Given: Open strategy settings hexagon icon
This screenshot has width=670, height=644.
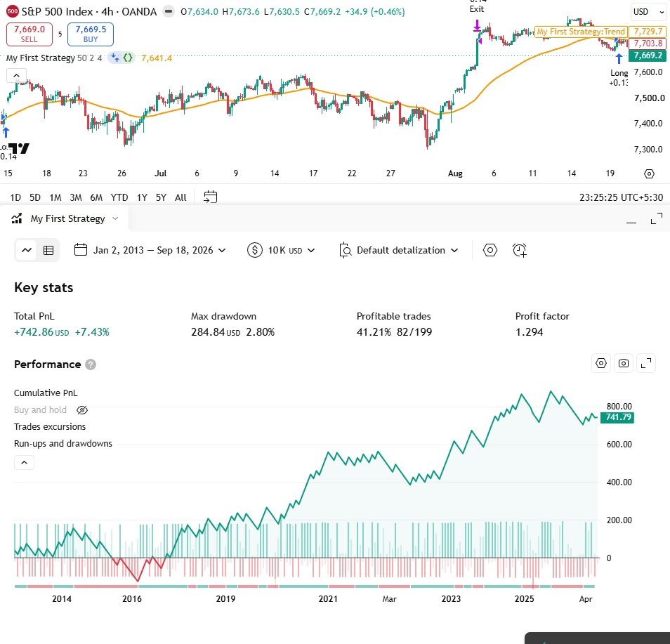Looking at the screenshot, I should [490, 250].
